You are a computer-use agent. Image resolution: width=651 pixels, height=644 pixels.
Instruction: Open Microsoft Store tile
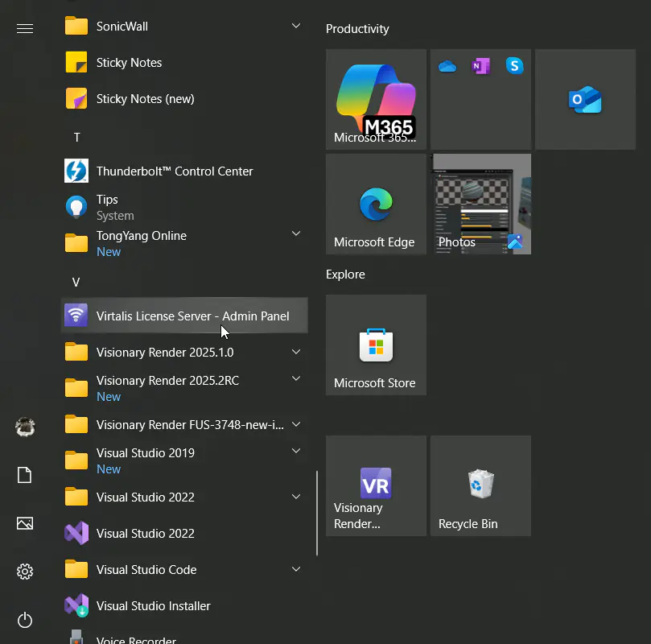(x=376, y=345)
